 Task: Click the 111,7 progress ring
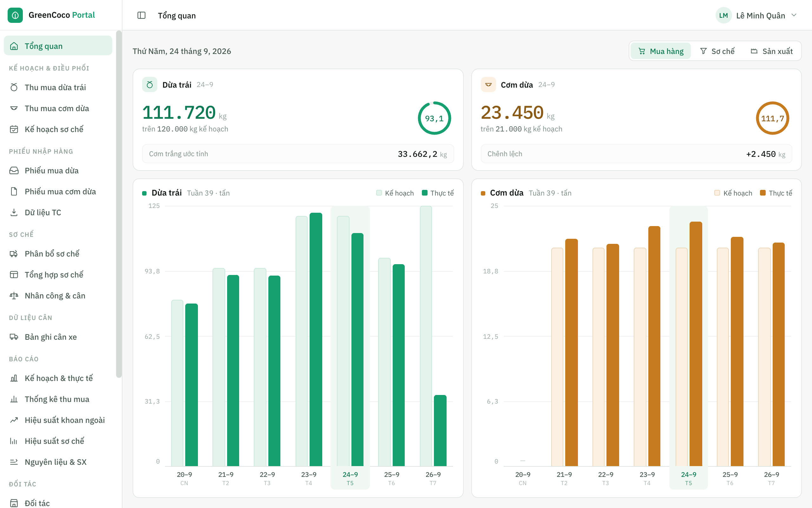click(x=772, y=118)
